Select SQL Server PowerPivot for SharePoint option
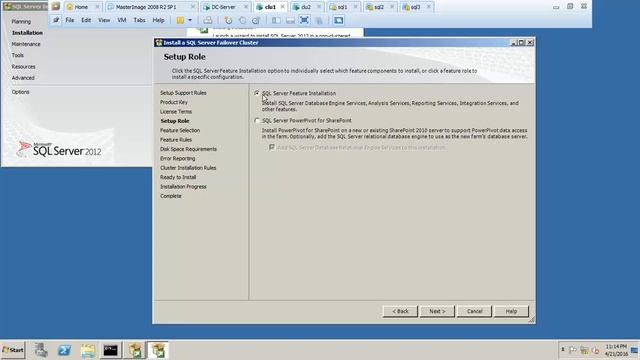 [257, 120]
